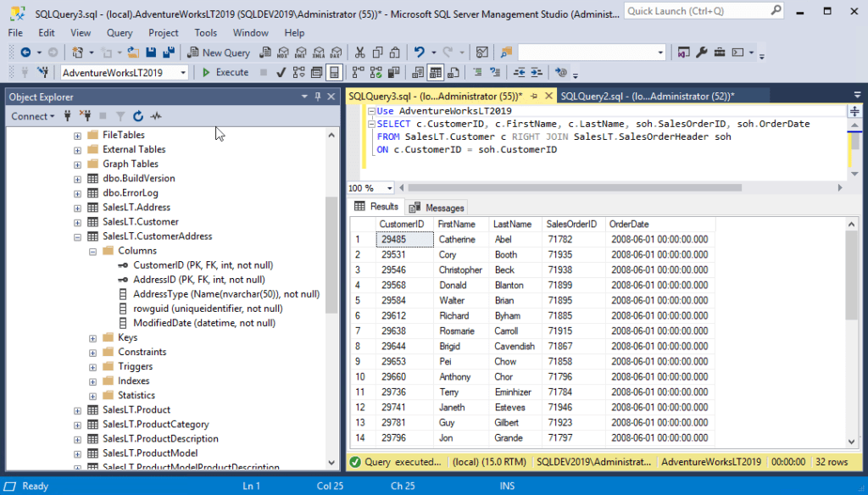868x495 pixels.
Task: Toggle Include Actual Execution Plan
Action: click(359, 73)
